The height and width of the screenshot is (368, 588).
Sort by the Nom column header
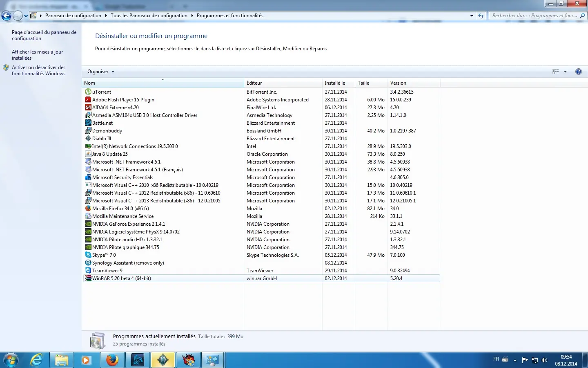tap(163, 83)
